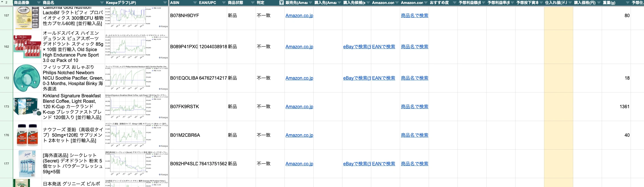This screenshot has width=644, height=187.
Task: Click LactoBif probiotics product image
Action: pyautogui.click(x=27, y=18)
